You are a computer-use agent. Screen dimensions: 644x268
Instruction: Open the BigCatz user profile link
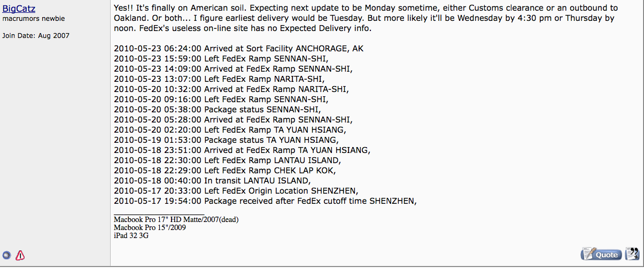coord(19,9)
